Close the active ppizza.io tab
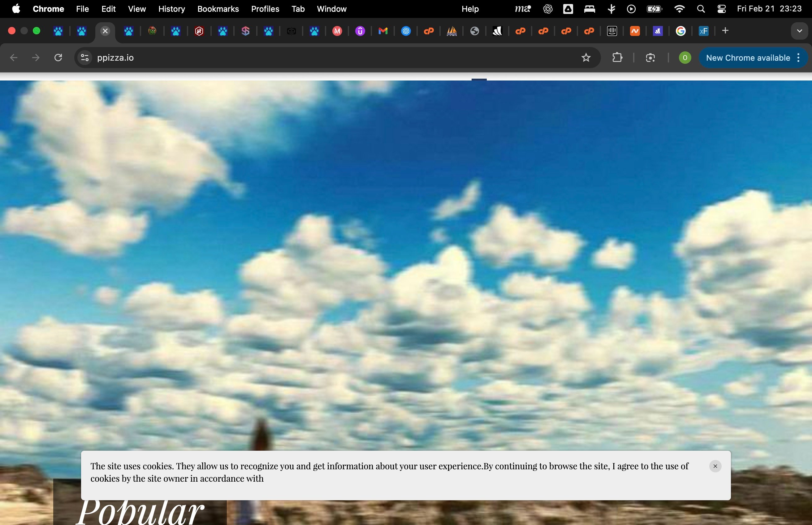The image size is (812, 525). [x=105, y=31]
